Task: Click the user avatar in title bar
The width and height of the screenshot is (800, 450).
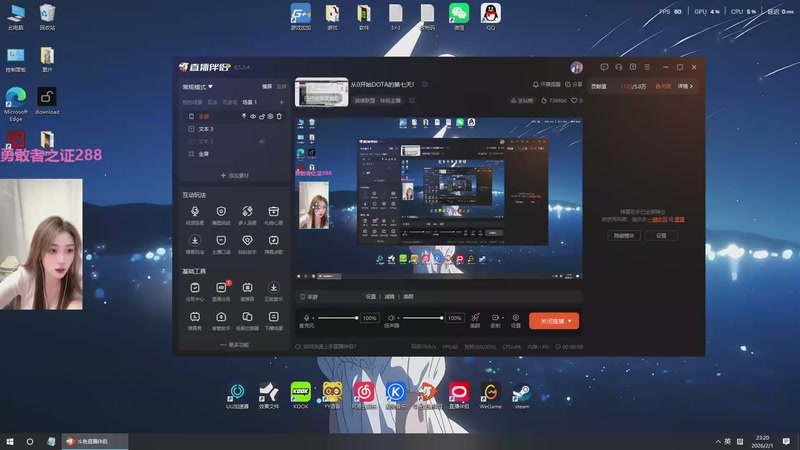Action: click(577, 67)
